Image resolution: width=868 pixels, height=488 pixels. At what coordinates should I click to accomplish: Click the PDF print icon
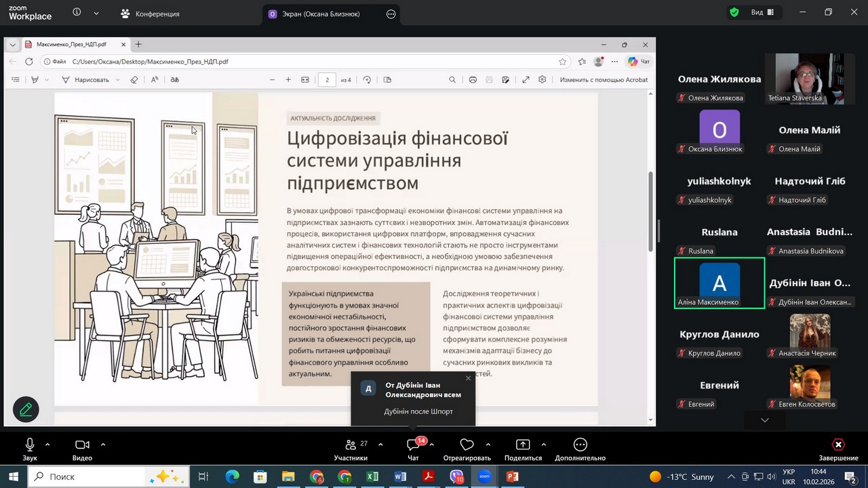[x=473, y=80]
